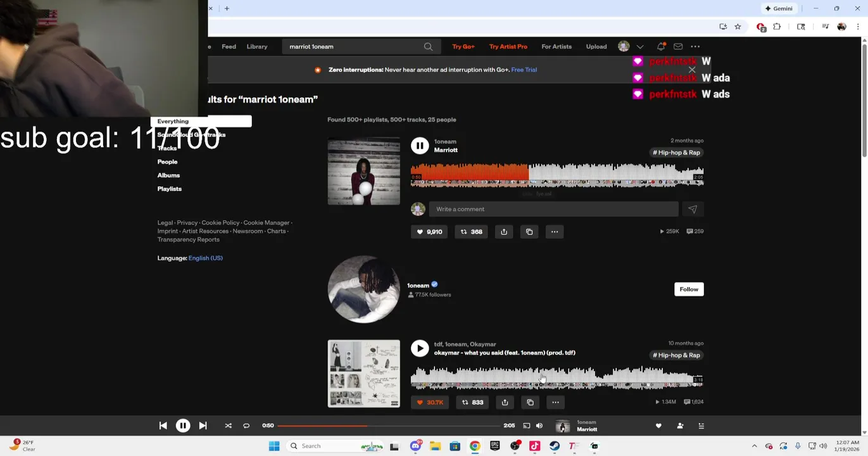Follow the artist from the player bar
Viewport: 868px width, 456px height.
click(680, 426)
